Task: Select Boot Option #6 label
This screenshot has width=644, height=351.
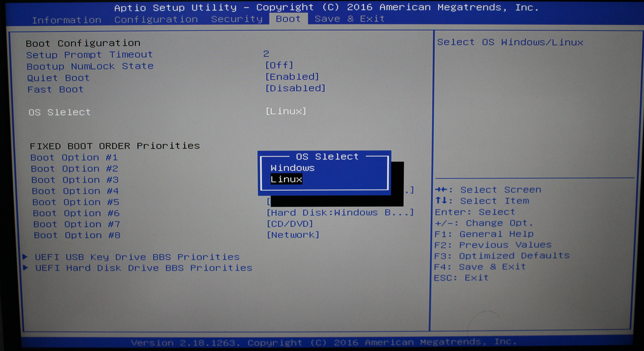Action: click(x=76, y=213)
